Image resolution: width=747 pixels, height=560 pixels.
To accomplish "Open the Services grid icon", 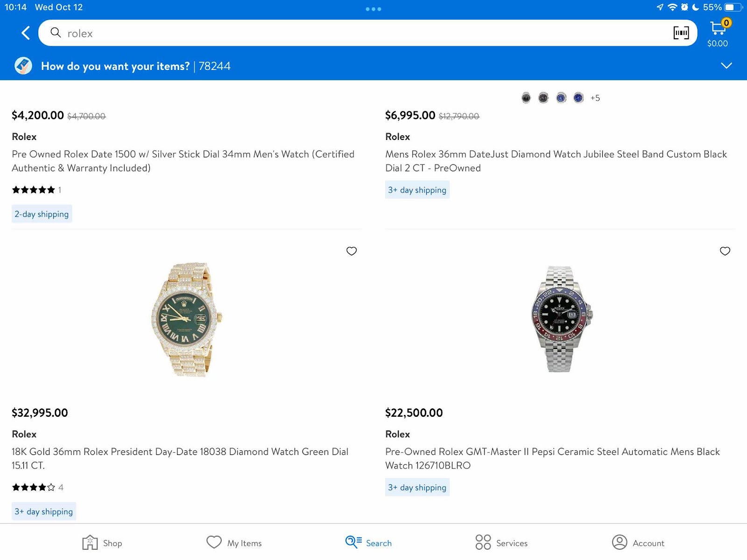I will 483,542.
